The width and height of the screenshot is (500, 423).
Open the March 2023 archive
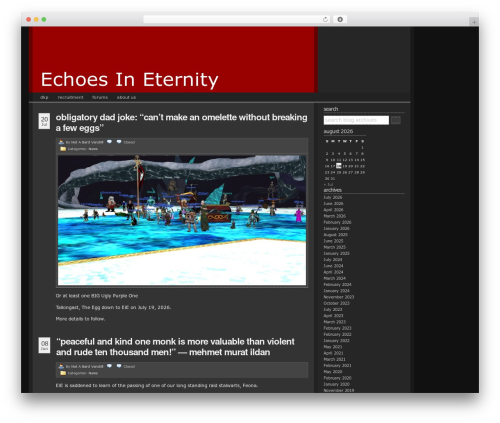[x=335, y=322]
